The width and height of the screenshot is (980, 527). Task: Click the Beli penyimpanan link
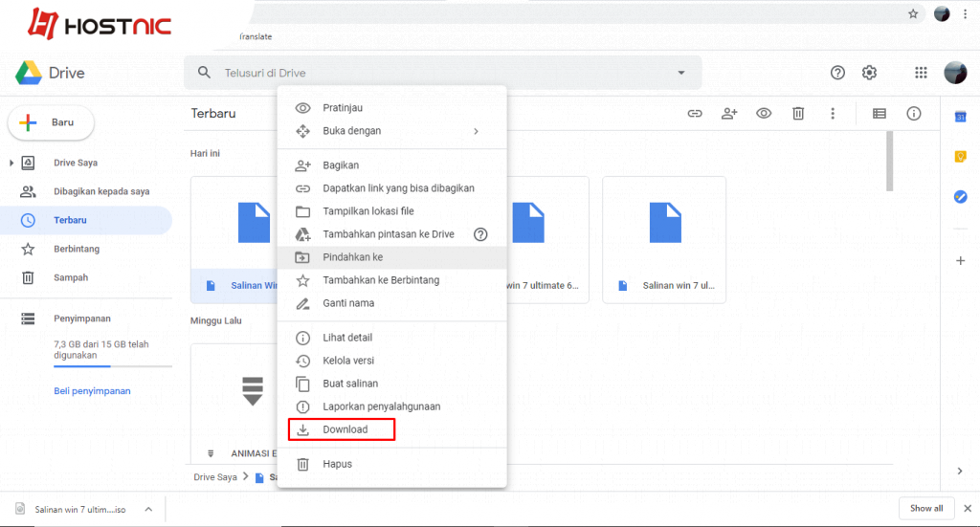coord(92,391)
